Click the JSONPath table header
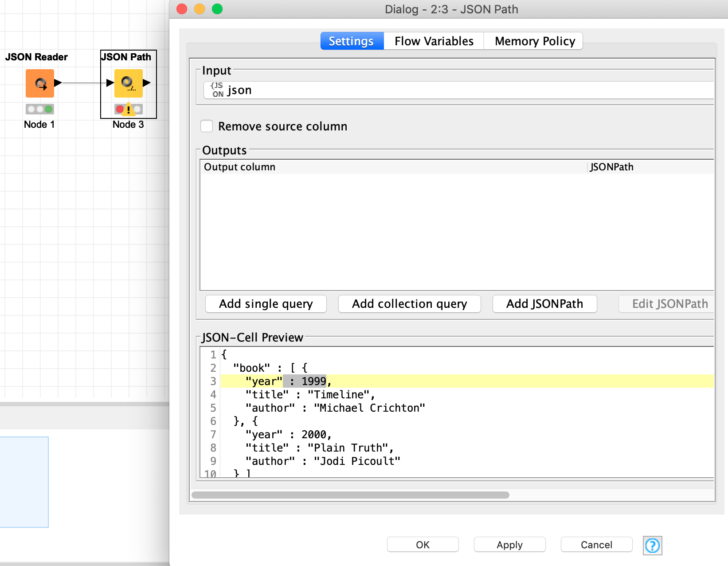Viewport: 728px width, 566px height. click(x=650, y=167)
